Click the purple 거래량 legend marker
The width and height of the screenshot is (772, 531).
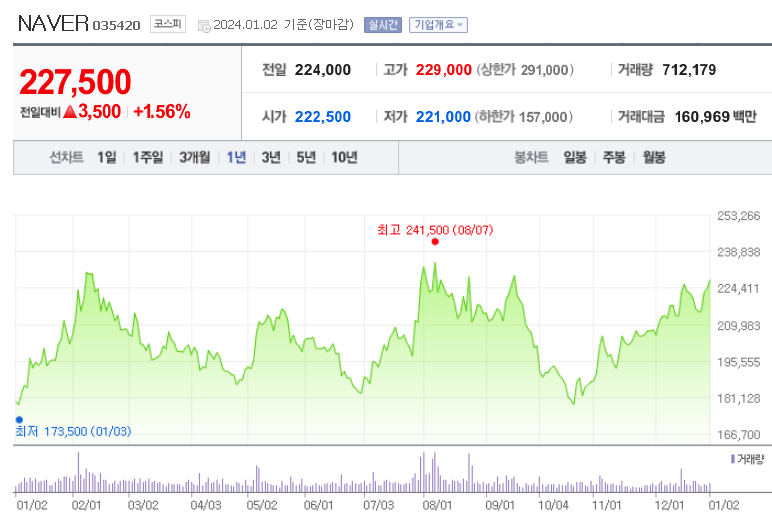tap(733, 459)
